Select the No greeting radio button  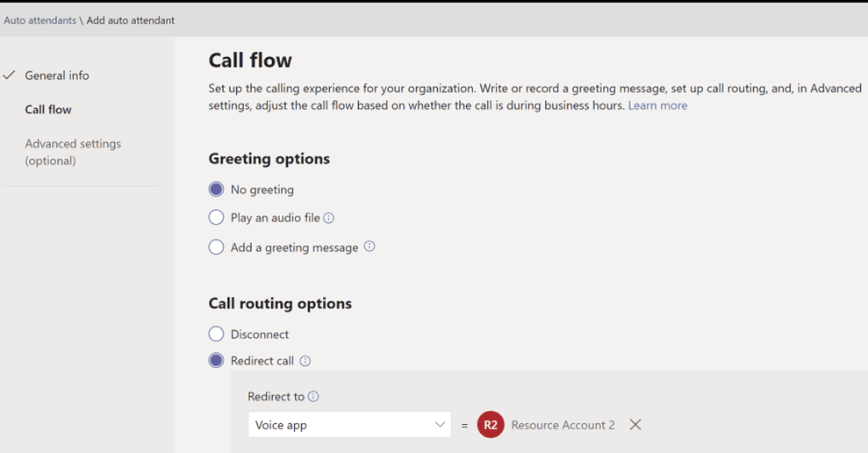[217, 190]
